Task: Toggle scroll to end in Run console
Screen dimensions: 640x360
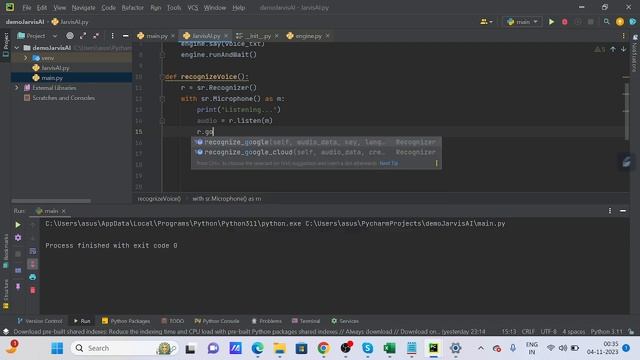Action: click(33, 264)
